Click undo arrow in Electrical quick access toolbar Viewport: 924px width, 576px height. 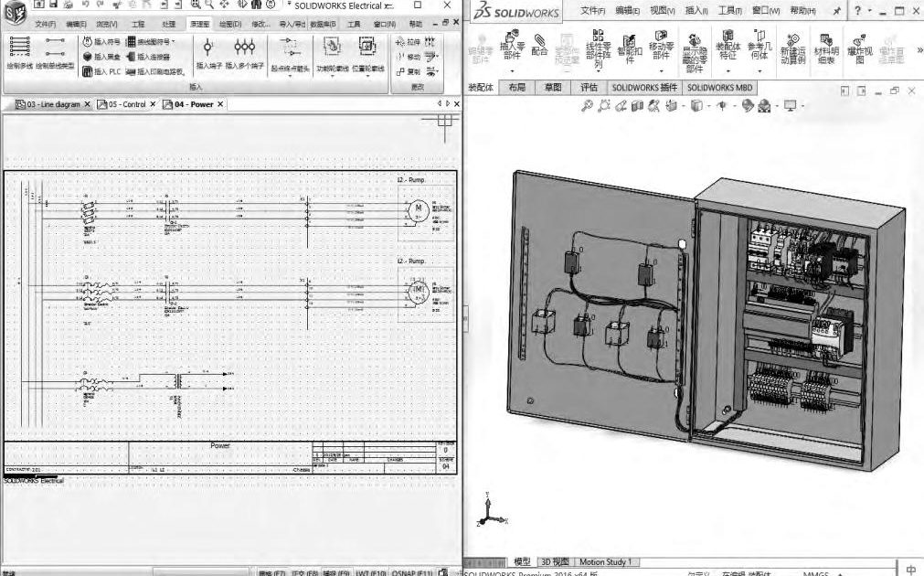85,5
